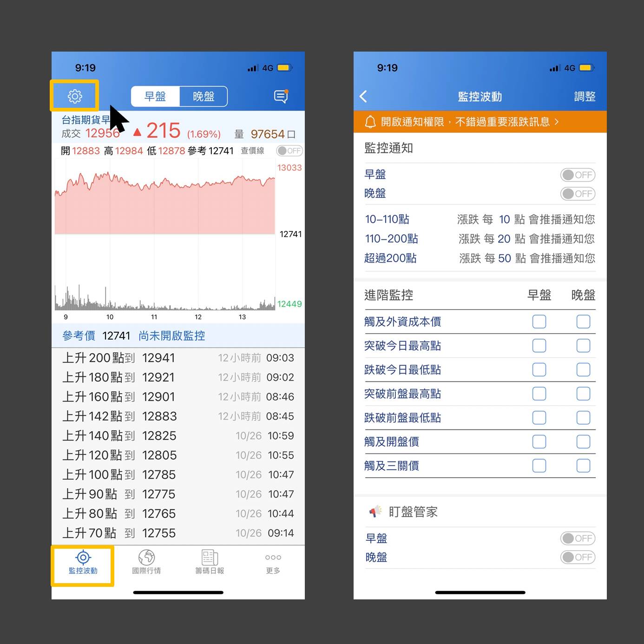Tap volume value 97654

268,134
